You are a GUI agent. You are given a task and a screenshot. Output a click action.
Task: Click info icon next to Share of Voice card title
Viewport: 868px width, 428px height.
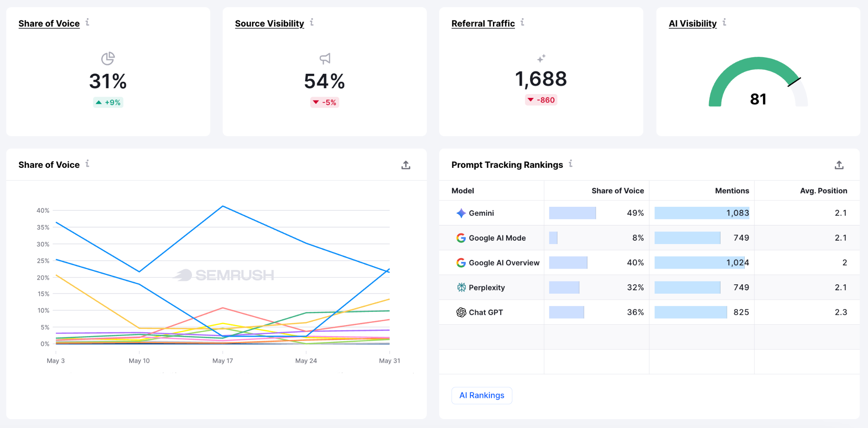87,22
